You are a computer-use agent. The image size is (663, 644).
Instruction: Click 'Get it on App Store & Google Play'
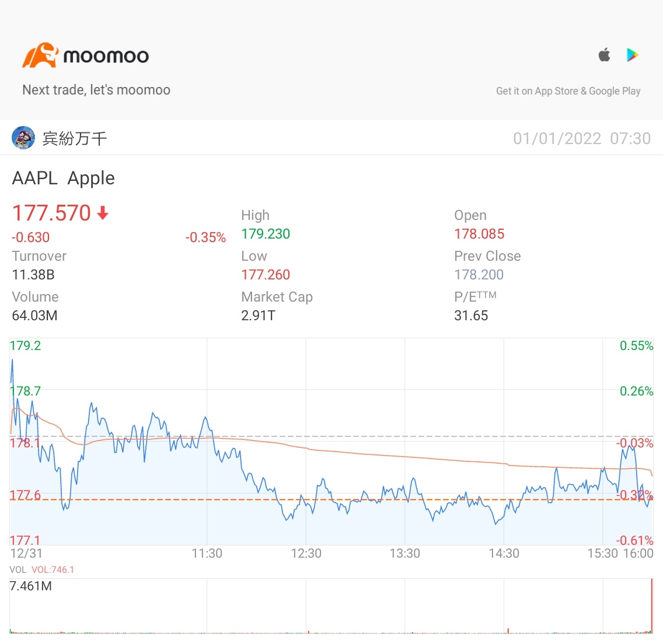[x=568, y=91]
